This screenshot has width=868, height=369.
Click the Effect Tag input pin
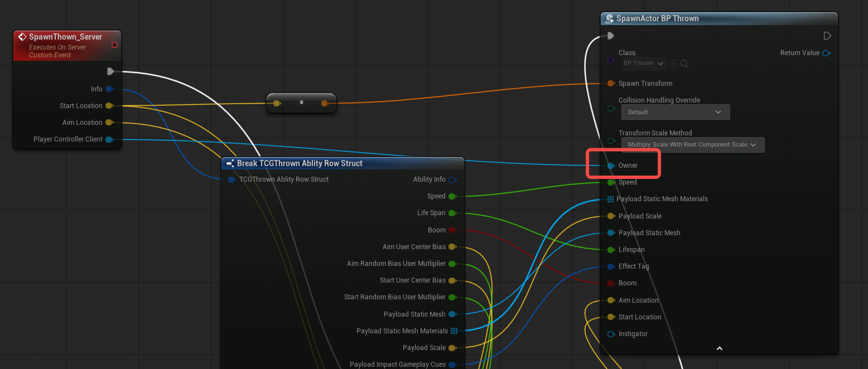(611, 266)
